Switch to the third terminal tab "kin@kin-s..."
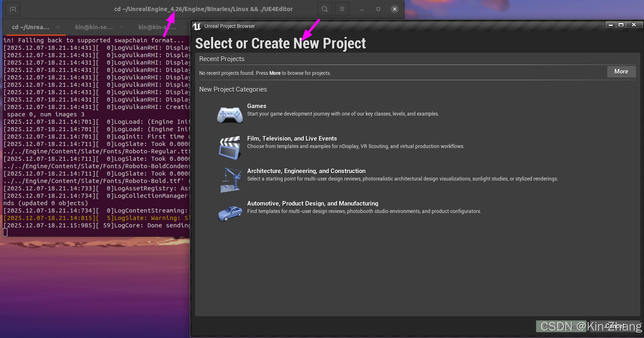The height and width of the screenshot is (338, 644). coord(157,27)
